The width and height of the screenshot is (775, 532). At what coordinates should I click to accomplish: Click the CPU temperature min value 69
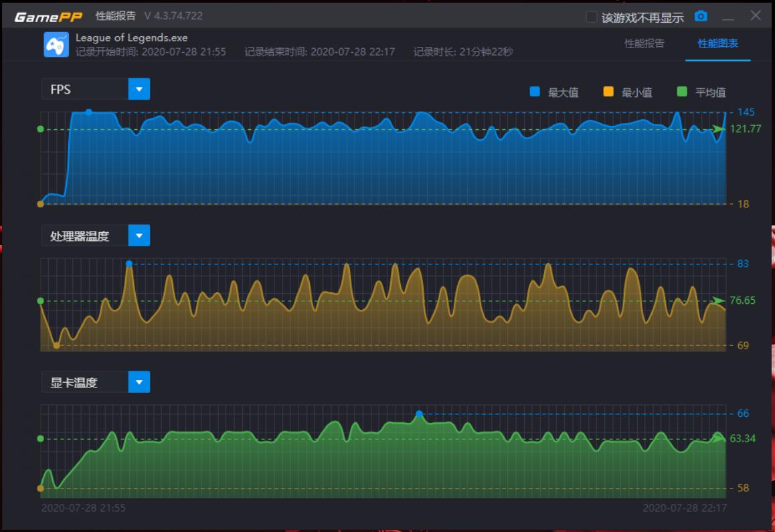(x=743, y=345)
